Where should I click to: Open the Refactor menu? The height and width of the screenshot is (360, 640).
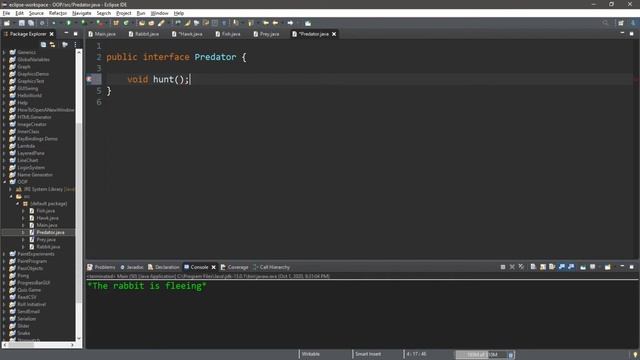click(x=58, y=13)
